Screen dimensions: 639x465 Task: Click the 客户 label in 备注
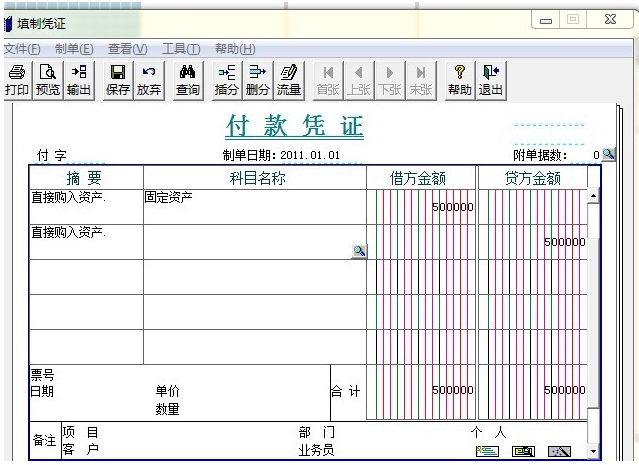coord(80,450)
